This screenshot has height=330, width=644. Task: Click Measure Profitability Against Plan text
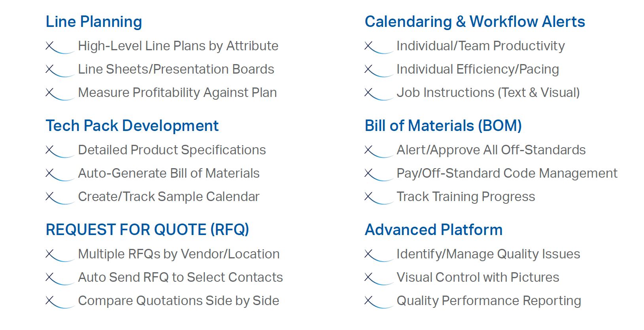point(178,93)
